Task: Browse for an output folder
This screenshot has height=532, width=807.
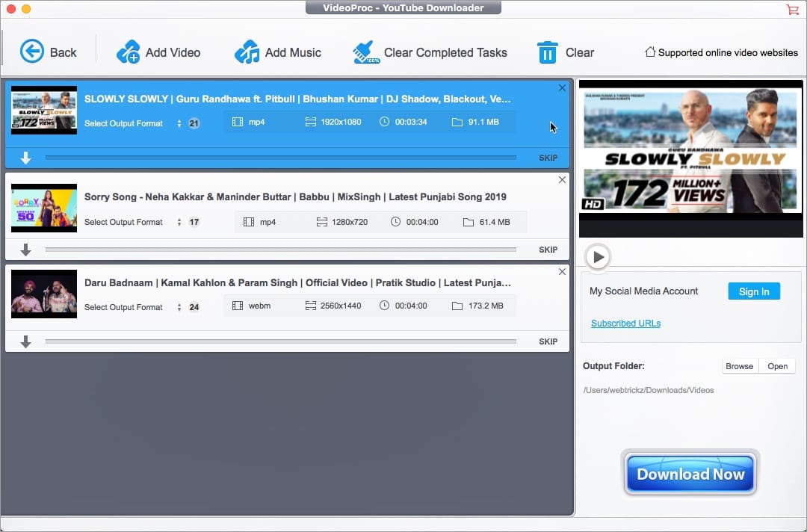Action: pos(740,366)
